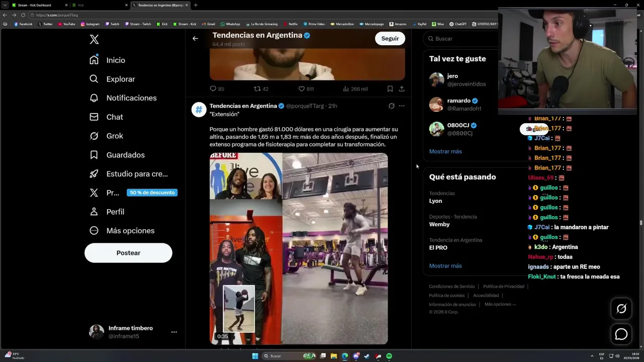Click the floating chat messages button
Image resolution: width=644 pixels, height=362 pixels.
621,334
